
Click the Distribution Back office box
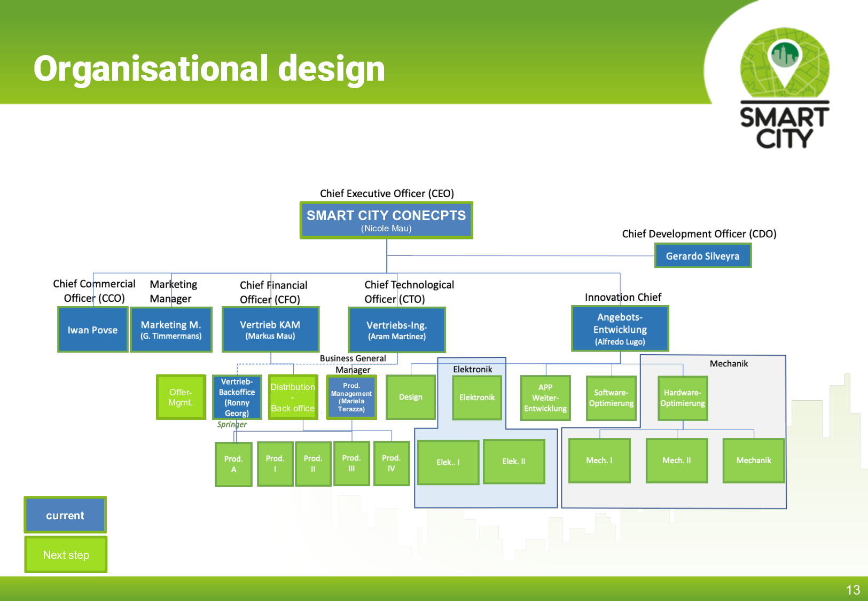[x=293, y=397]
